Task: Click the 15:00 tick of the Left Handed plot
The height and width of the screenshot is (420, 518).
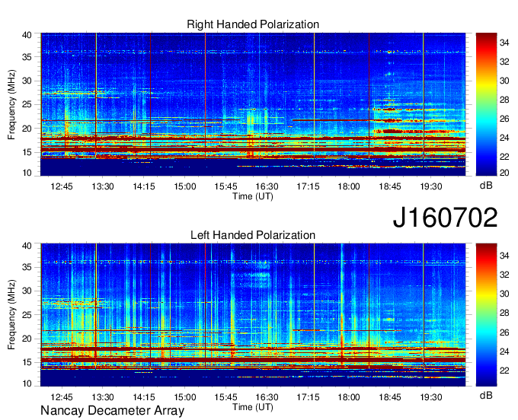Action: pyautogui.click(x=185, y=397)
